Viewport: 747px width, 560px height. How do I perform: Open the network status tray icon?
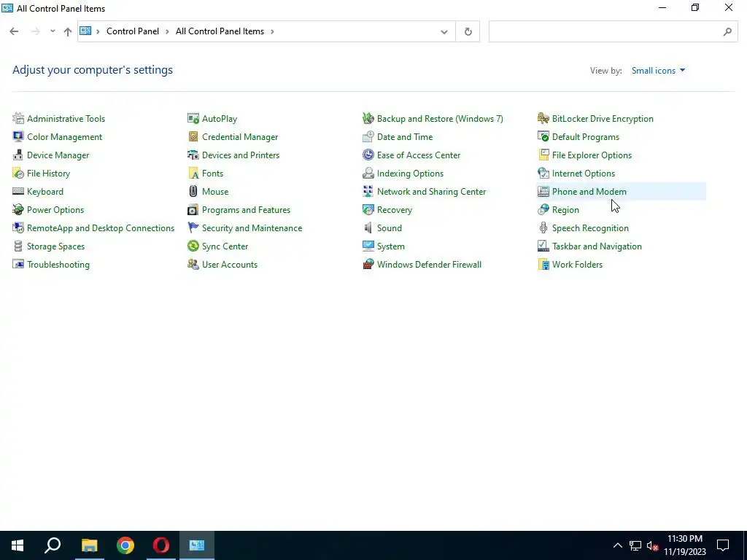[635, 545]
